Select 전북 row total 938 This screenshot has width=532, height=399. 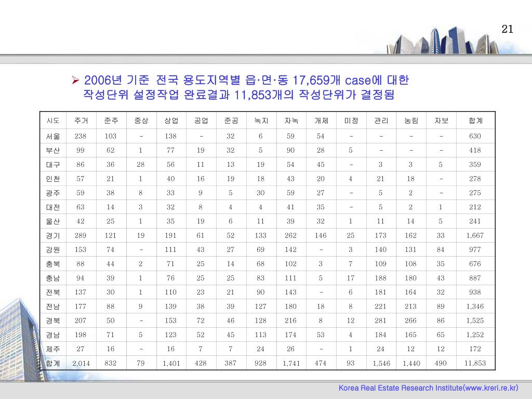click(475, 292)
